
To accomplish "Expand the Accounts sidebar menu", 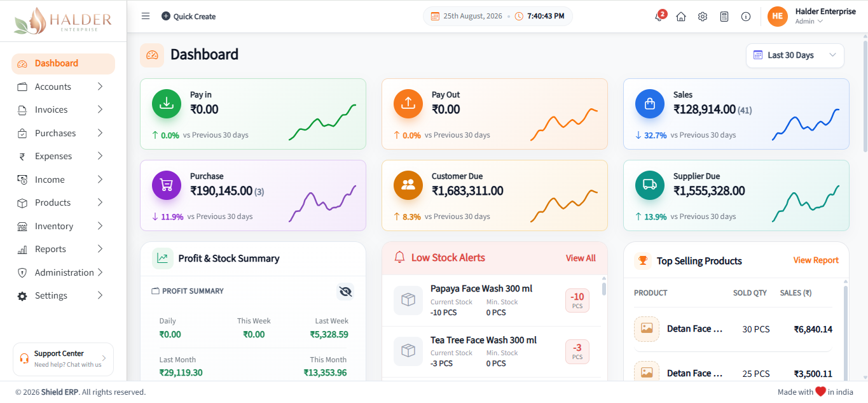I will (63, 87).
